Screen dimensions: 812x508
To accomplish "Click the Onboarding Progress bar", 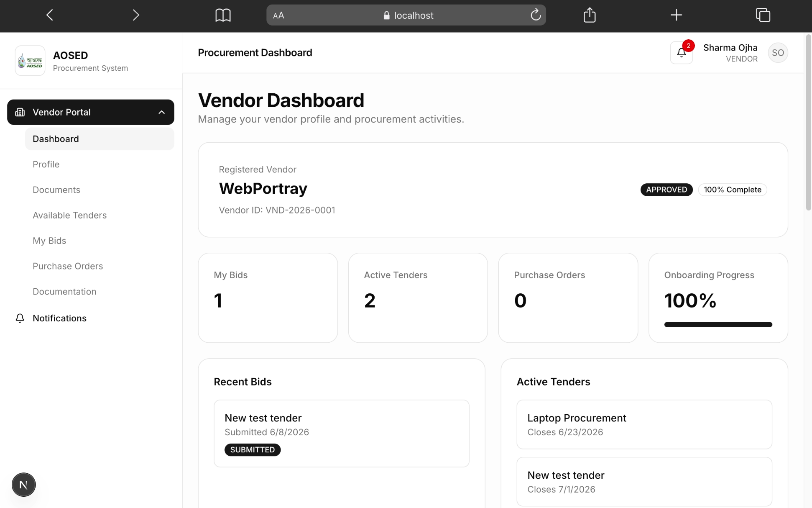I will (x=718, y=325).
